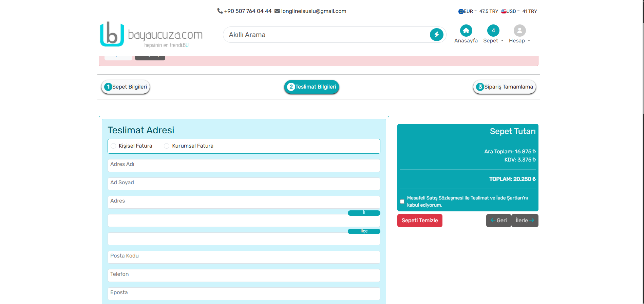644x304 pixels.
Task: Click the phone icon beside the number
Action: 220,11
